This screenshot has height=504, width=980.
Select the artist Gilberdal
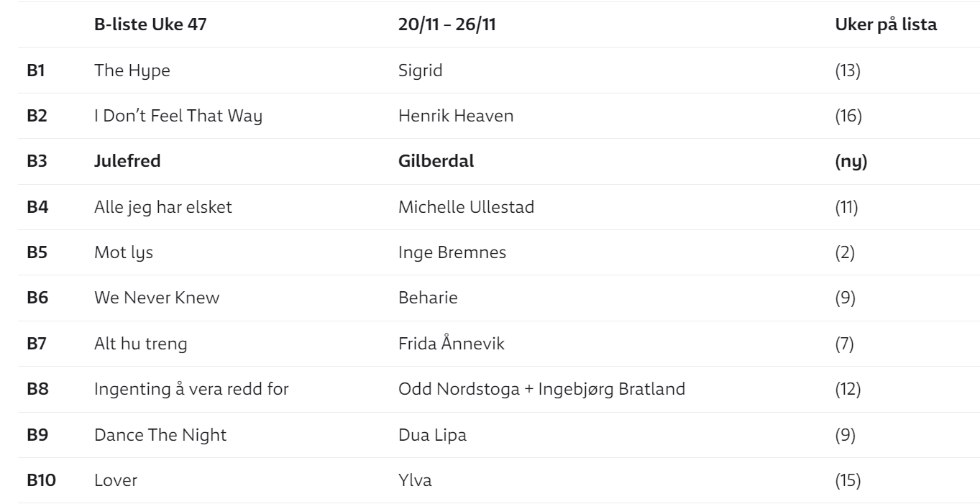coord(436,161)
